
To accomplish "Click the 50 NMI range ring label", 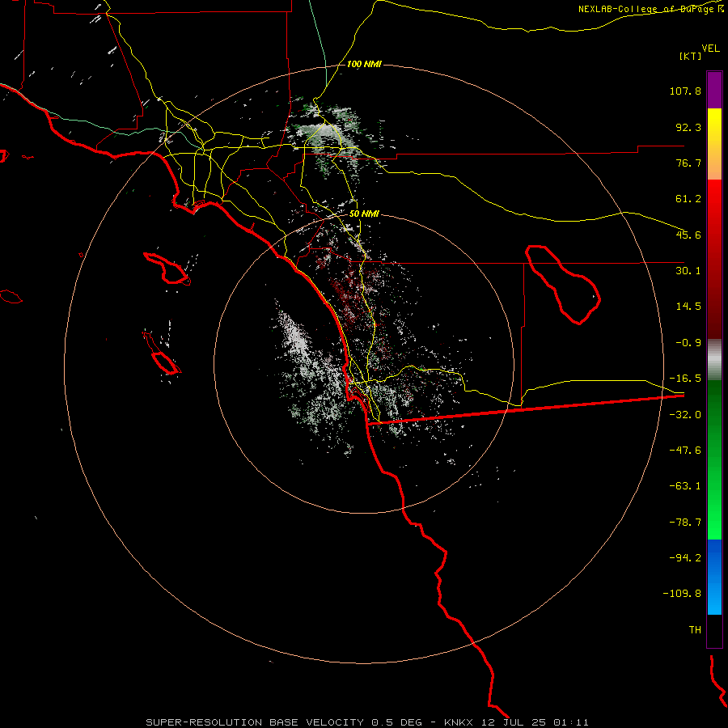I will click(x=364, y=214).
